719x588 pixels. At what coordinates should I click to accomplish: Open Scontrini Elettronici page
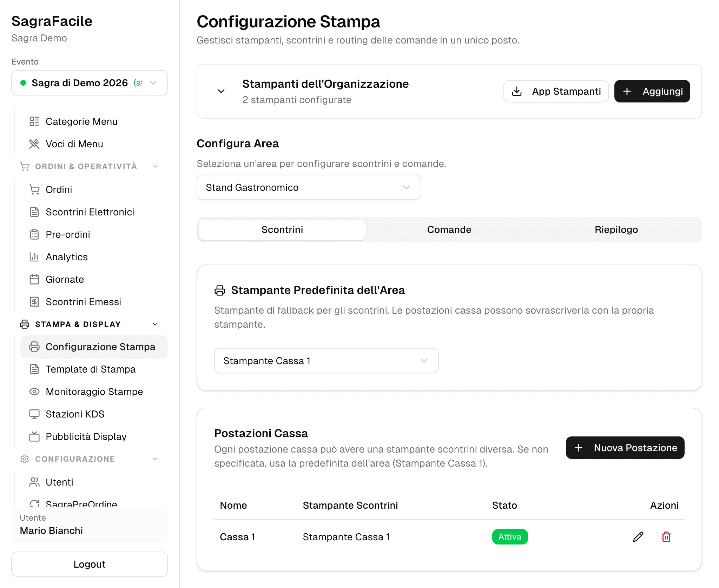[x=94, y=212]
